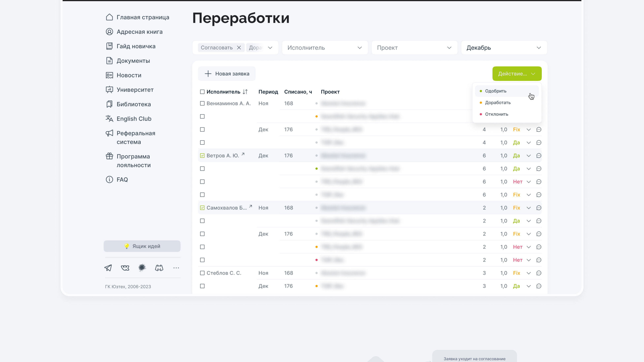Click the three-dots more socials icon
Screen dimensions: 644x362
point(176,268)
